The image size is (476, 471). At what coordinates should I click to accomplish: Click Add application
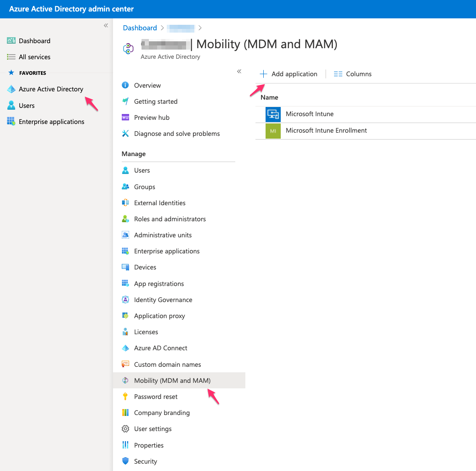(x=289, y=73)
